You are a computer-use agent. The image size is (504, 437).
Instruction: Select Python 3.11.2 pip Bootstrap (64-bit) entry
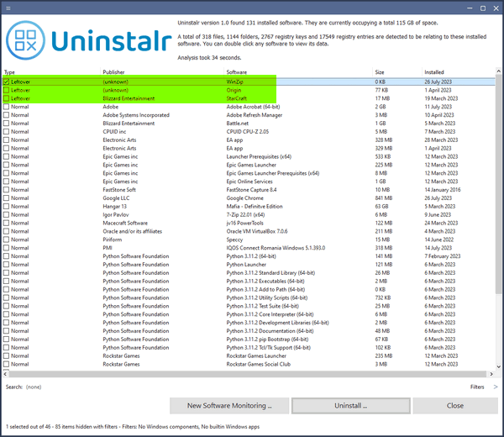click(x=267, y=340)
